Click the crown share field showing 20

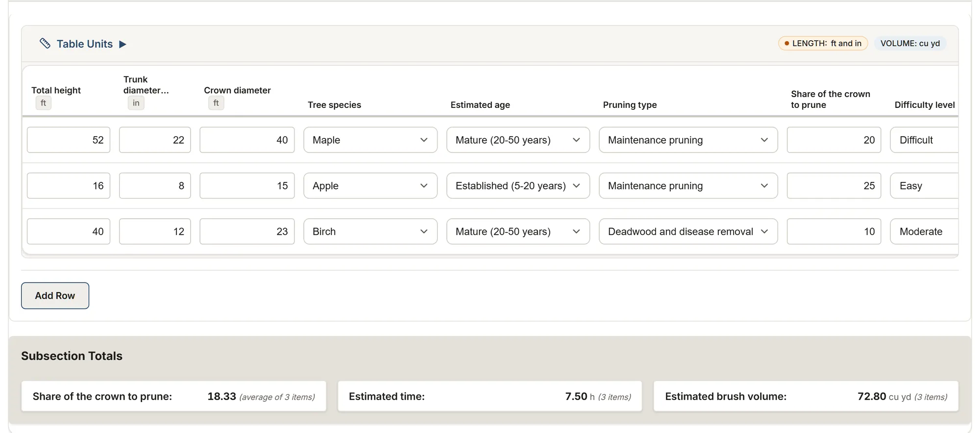(x=834, y=140)
